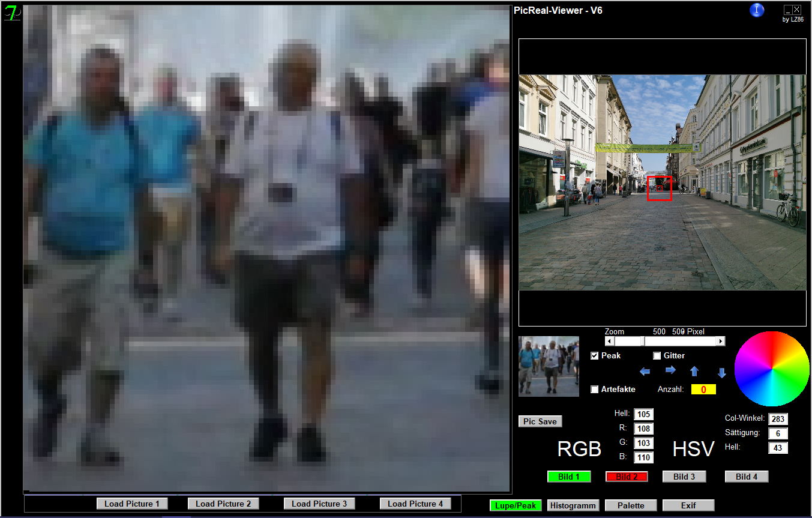Click the large HSV label
The width and height of the screenshot is (812, 518).
tap(694, 449)
